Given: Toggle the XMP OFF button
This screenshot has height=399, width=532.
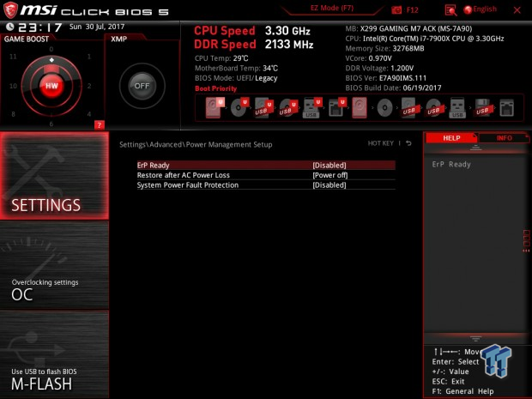Looking at the screenshot, I should [142, 86].
